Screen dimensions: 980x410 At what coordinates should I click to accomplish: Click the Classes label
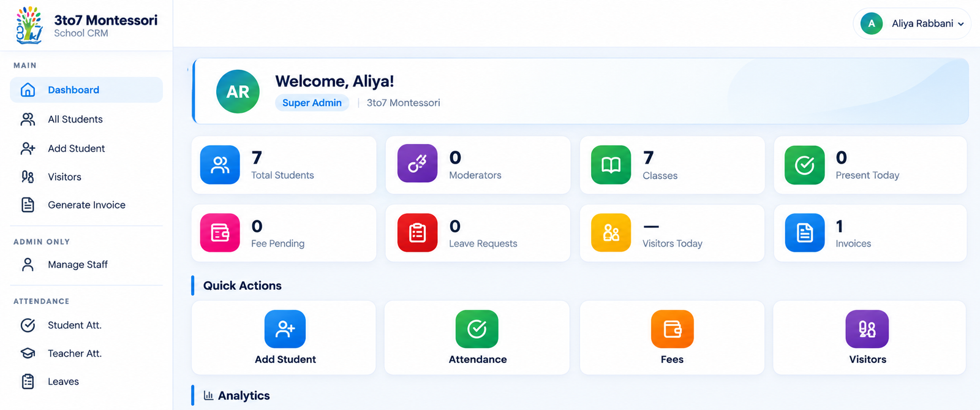pos(660,176)
